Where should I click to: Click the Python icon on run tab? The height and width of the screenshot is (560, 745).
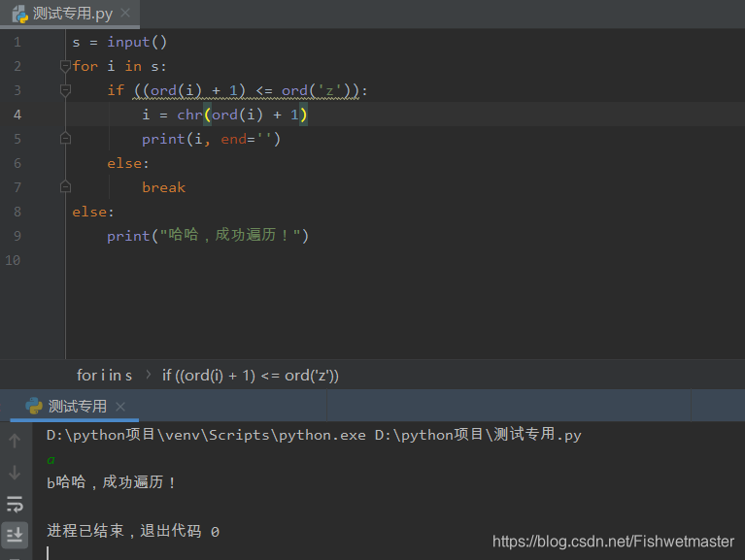click(x=34, y=406)
